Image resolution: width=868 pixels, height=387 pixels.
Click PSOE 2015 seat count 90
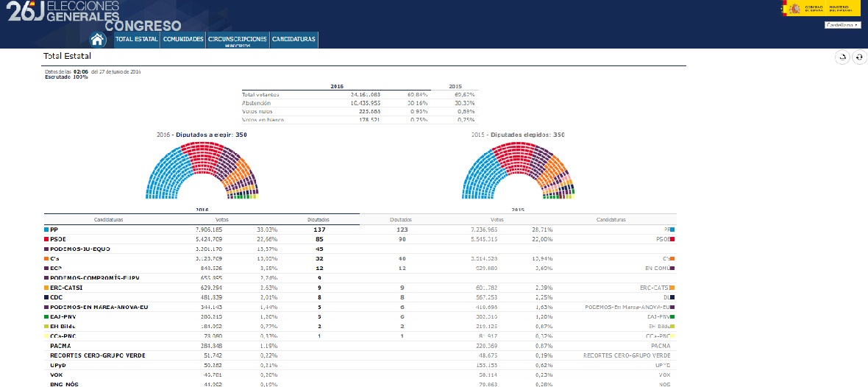point(402,238)
